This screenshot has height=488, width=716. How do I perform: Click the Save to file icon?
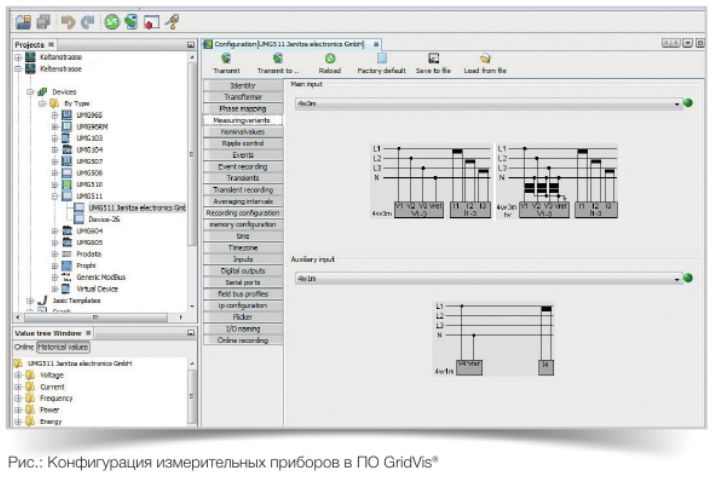(x=433, y=59)
